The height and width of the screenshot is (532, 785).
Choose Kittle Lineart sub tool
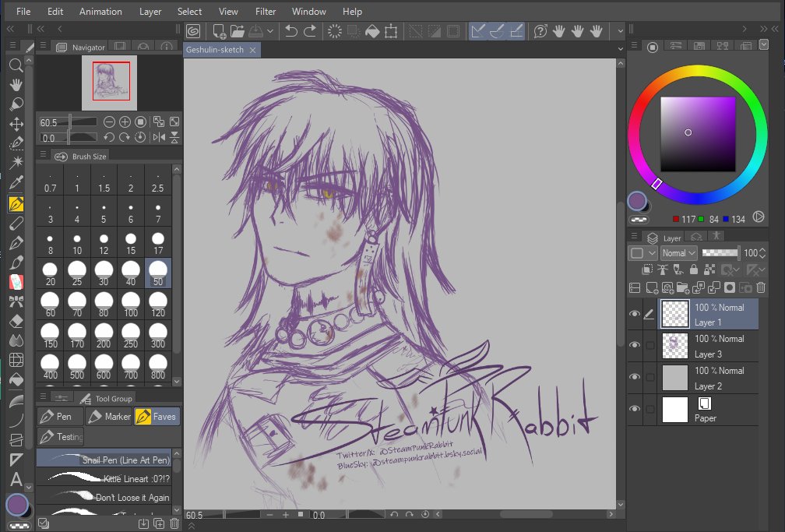click(x=104, y=478)
